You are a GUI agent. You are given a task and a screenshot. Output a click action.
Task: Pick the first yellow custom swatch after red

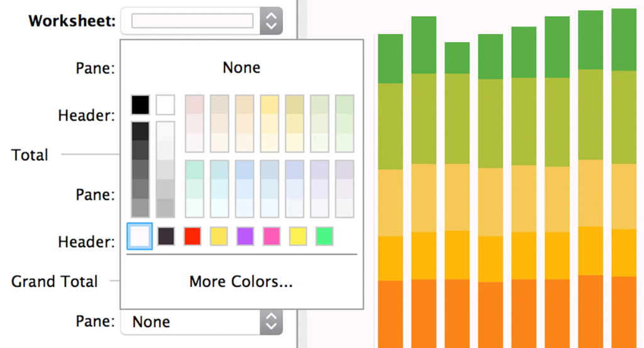pyautogui.click(x=218, y=236)
